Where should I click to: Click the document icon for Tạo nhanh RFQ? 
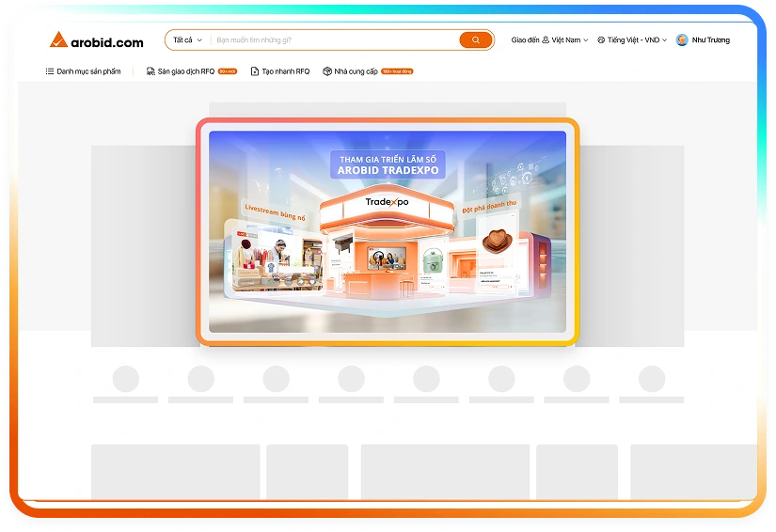pyautogui.click(x=255, y=71)
